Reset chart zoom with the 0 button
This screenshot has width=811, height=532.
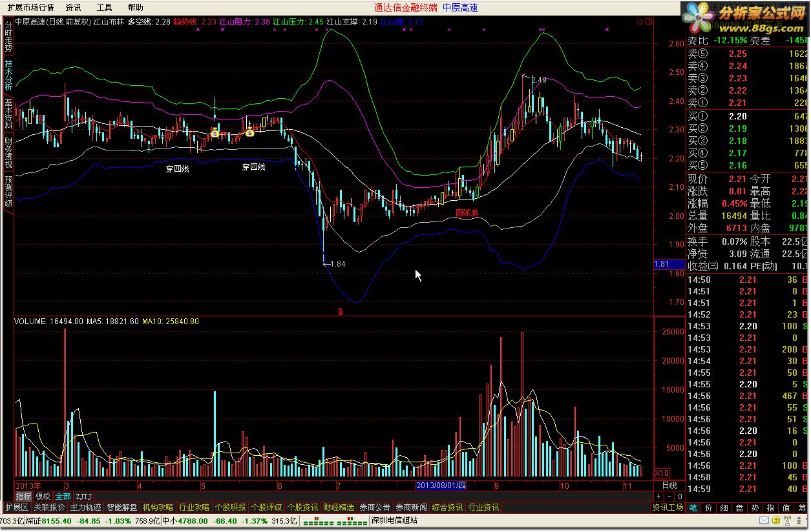pos(679,496)
